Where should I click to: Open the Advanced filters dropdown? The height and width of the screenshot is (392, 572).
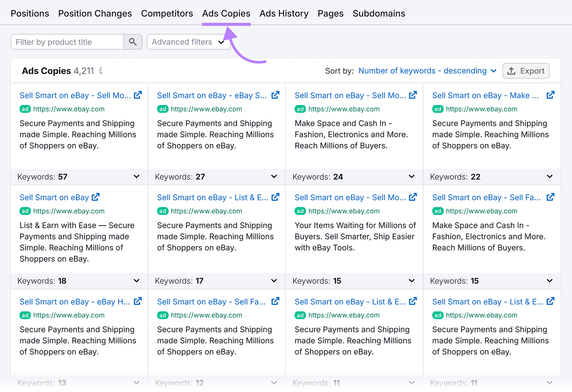coord(188,42)
